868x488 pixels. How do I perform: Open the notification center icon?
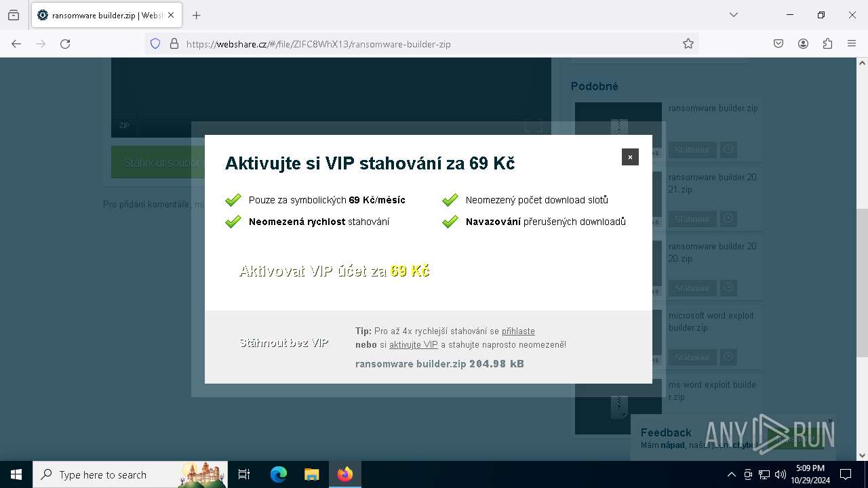point(846,474)
